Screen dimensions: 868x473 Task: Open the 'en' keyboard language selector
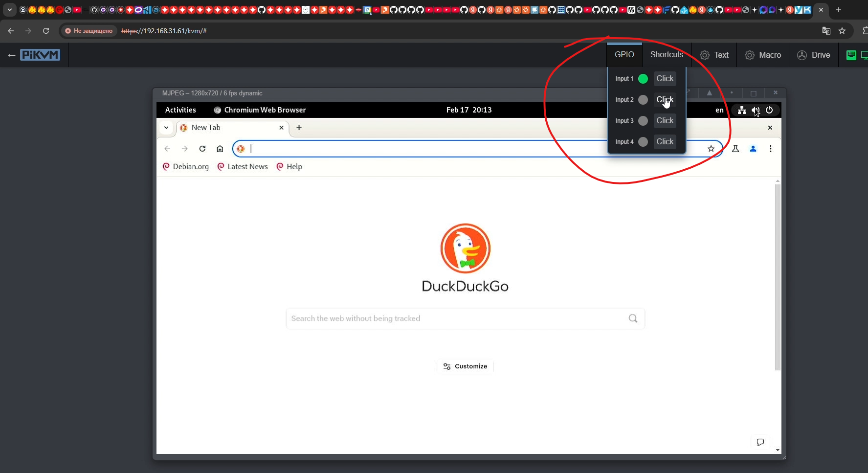click(x=719, y=110)
